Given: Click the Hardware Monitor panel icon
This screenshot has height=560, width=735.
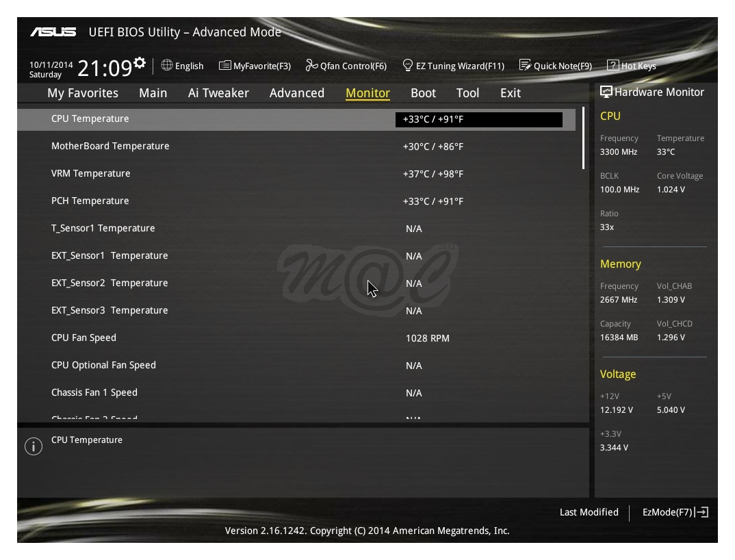Looking at the screenshot, I should point(606,92).
